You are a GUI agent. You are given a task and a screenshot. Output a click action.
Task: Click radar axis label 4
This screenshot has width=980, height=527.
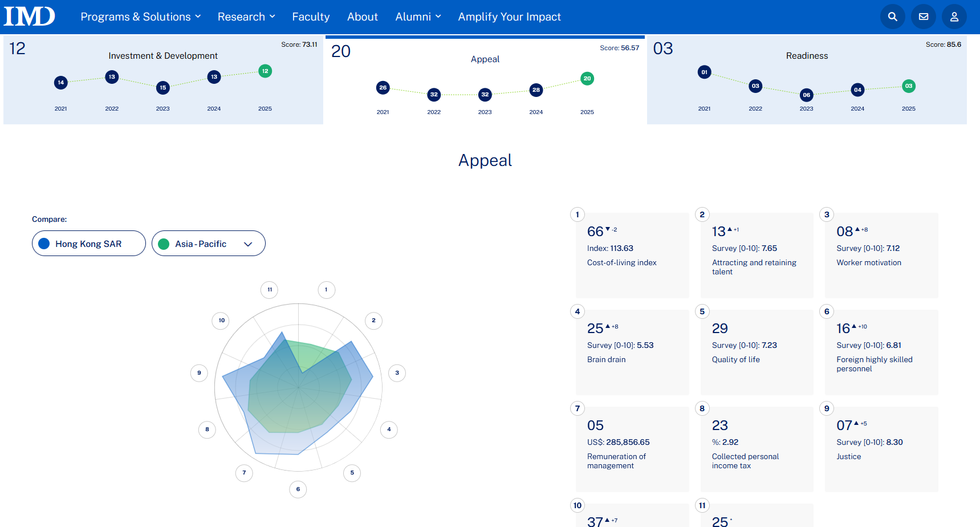click(x=389, y=429)
